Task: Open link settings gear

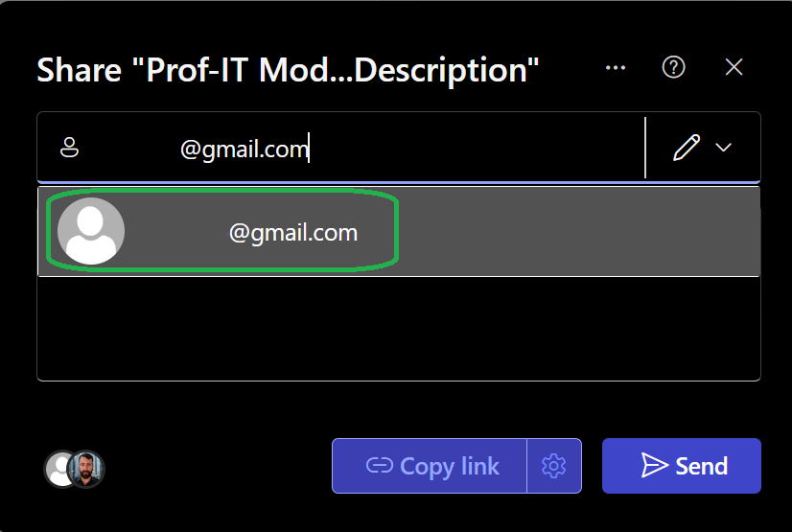Action: tap(553, 465)
